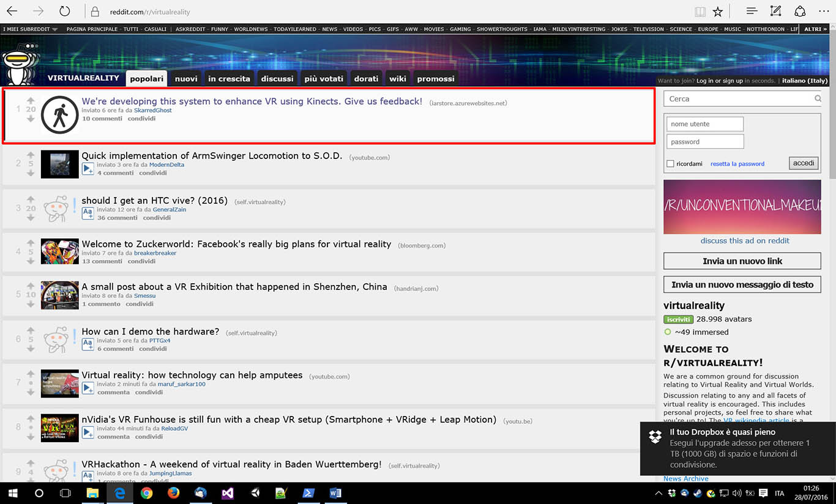Refresh the page with reload icon
The image size is (836, 504).
(x=64, y=12)
